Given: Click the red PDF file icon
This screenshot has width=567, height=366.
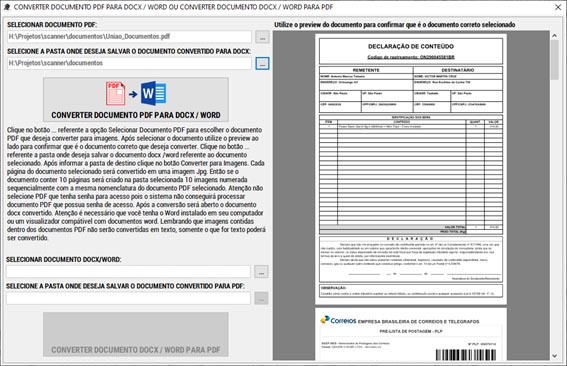Looking at the screenshot, I should pos(115,94).
